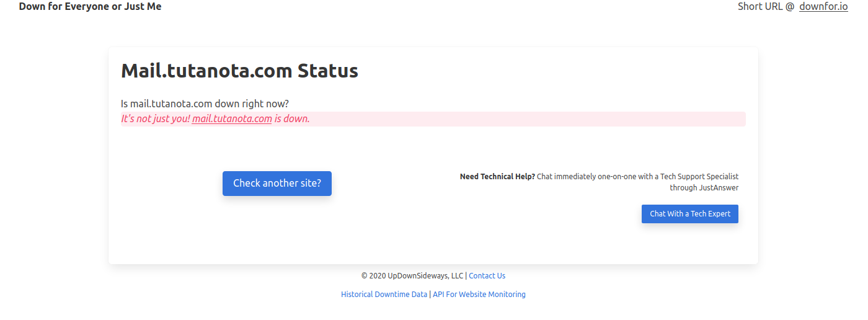
Task: Click Chat With a Tech Expert button
Action: pyautogui.click(x=690, y=214)
